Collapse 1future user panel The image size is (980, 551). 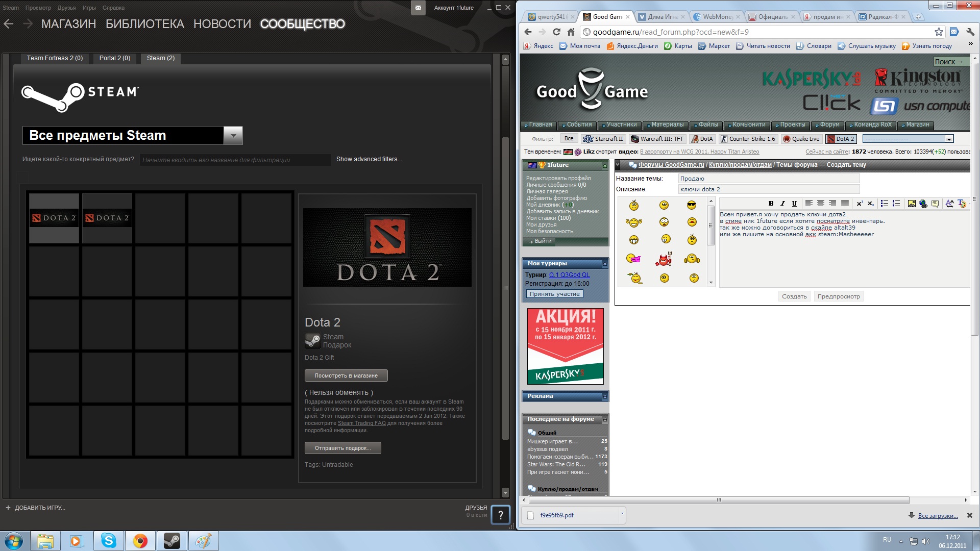point(605,166)
